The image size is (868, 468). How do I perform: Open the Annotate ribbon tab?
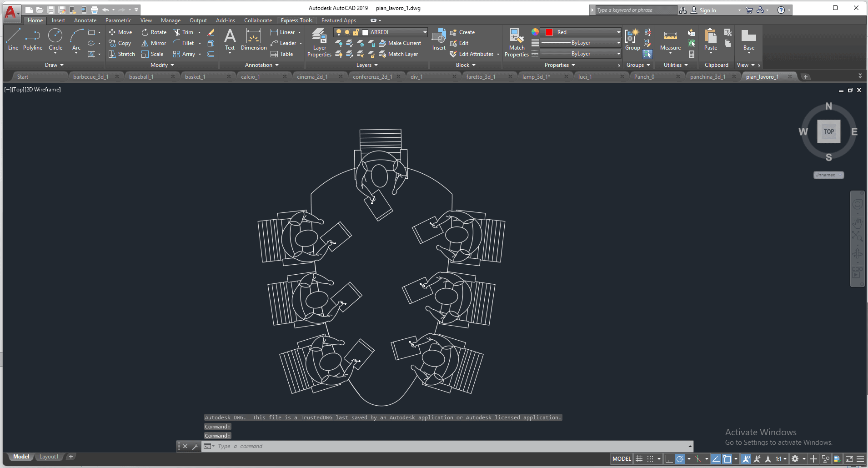coord(85,20)
